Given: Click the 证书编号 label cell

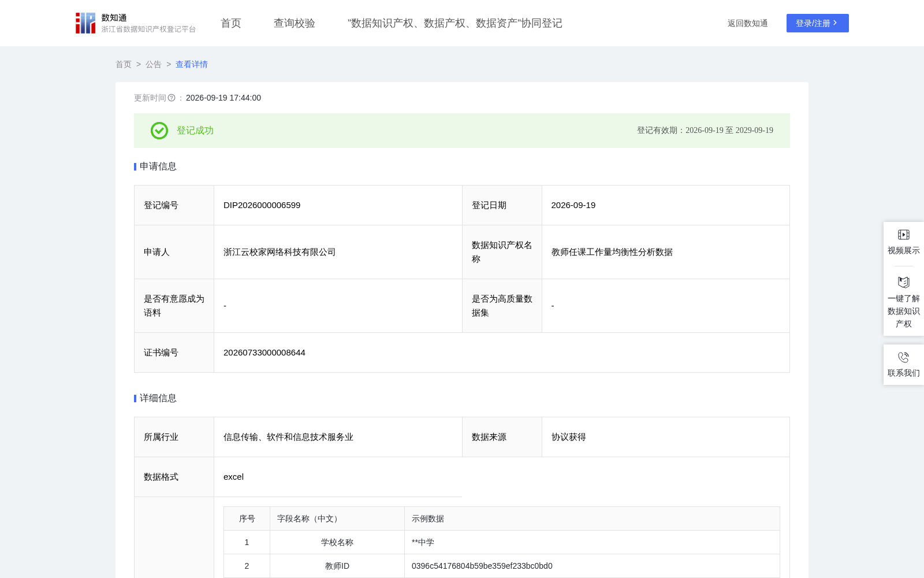Looking at the screenshot, I should click(x=174, y=353).
